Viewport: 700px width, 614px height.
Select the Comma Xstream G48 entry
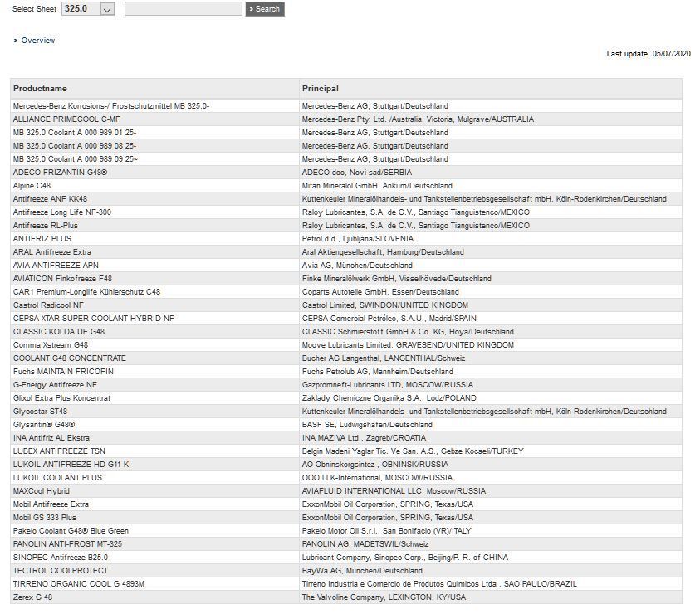click(x=50, y=345)
